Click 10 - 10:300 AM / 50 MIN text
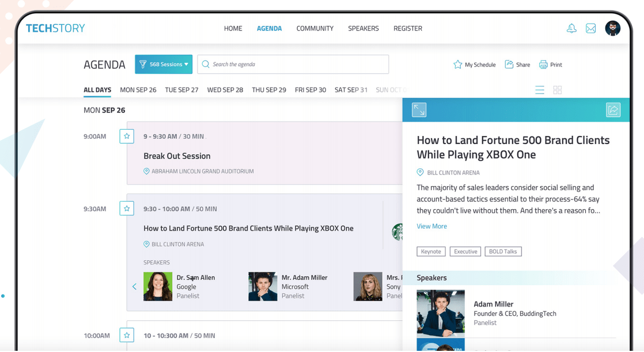The image size is (644, 352). 179,335
